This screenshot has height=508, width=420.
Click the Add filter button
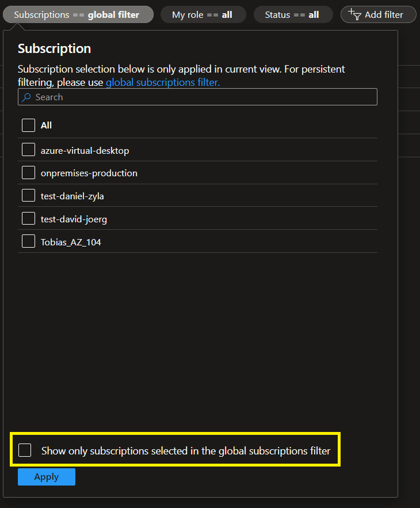click(x=378, y=14)
